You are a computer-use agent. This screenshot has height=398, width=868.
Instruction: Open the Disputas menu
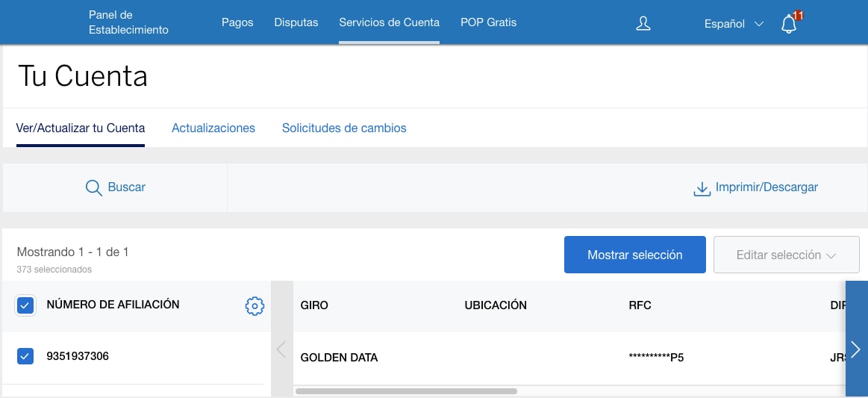coord(296,22)
